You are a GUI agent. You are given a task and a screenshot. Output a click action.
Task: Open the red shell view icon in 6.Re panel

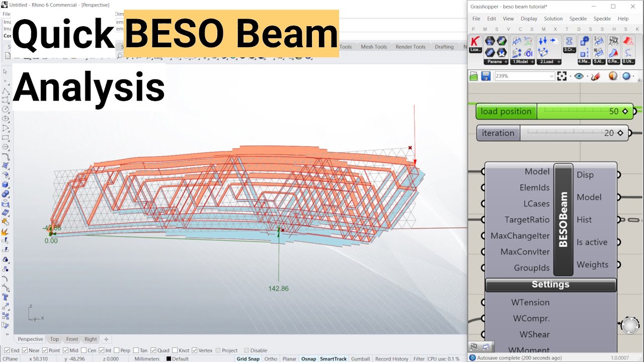tap(613, 52)
